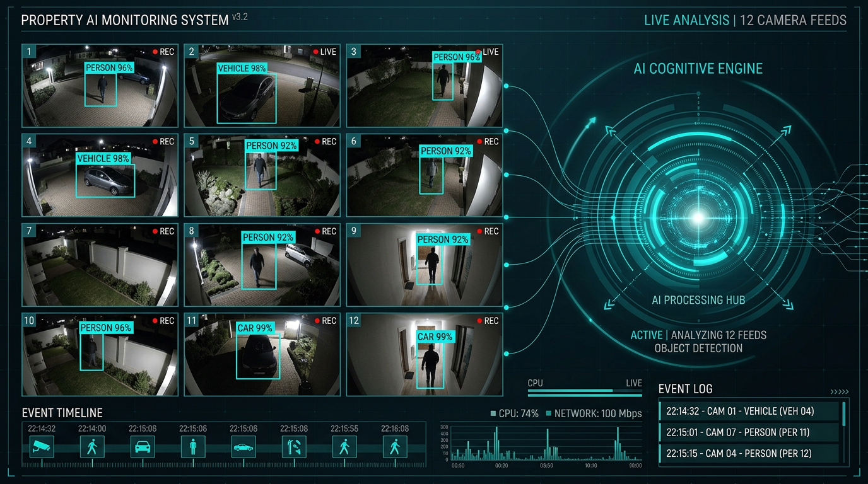Click the security camera icon in Event Timeline
Viewport: 868px width, 484px height.
[x=42, y=447]
